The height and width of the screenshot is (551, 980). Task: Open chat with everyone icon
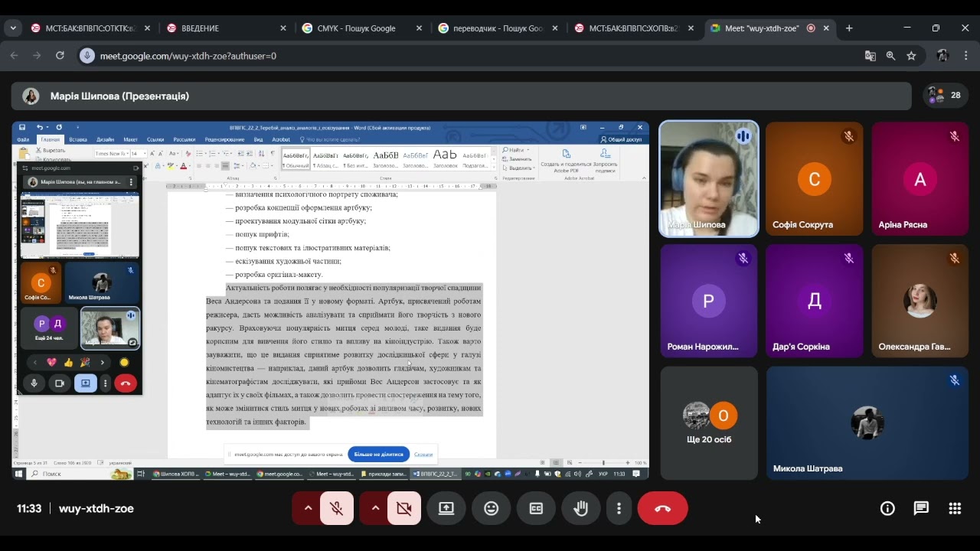point(921,508)
